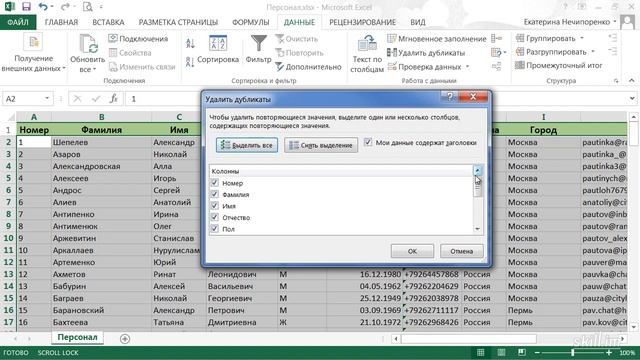Click zoom out minus button

click(x=537, y=352)
